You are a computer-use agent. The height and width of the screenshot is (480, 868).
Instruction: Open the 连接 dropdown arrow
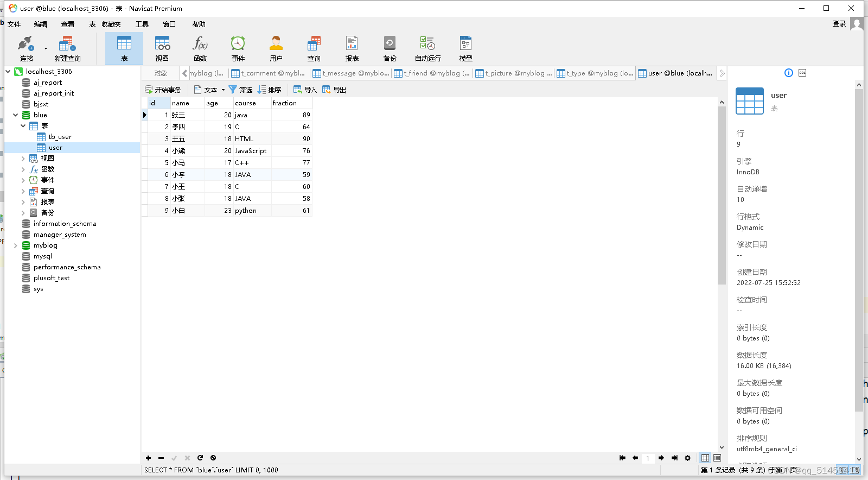click(46, 48)
